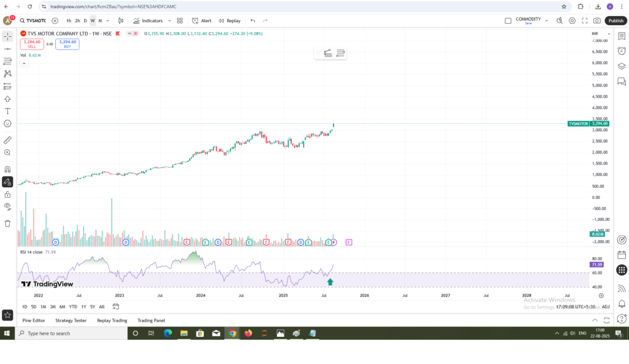Click the Windows search box in taskbar
The image size is (629, 364).
pos(71,333)
